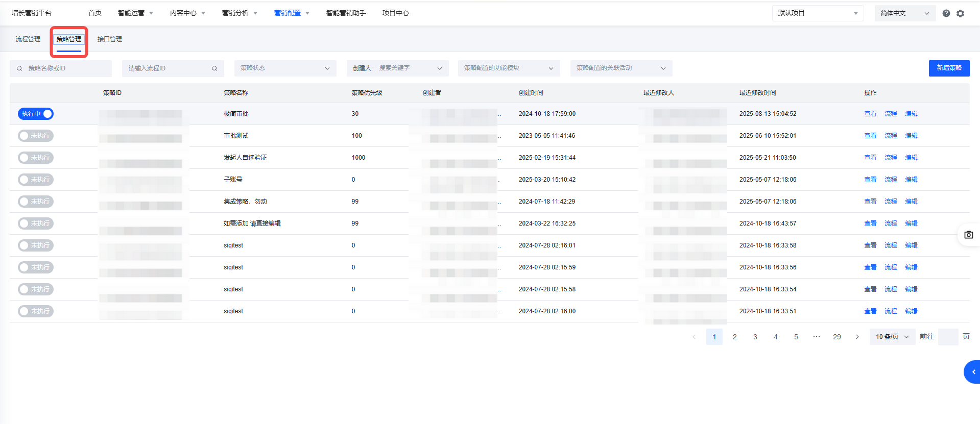
Task: Open the 简体中文 language dropdown
Action: [905, 13]
